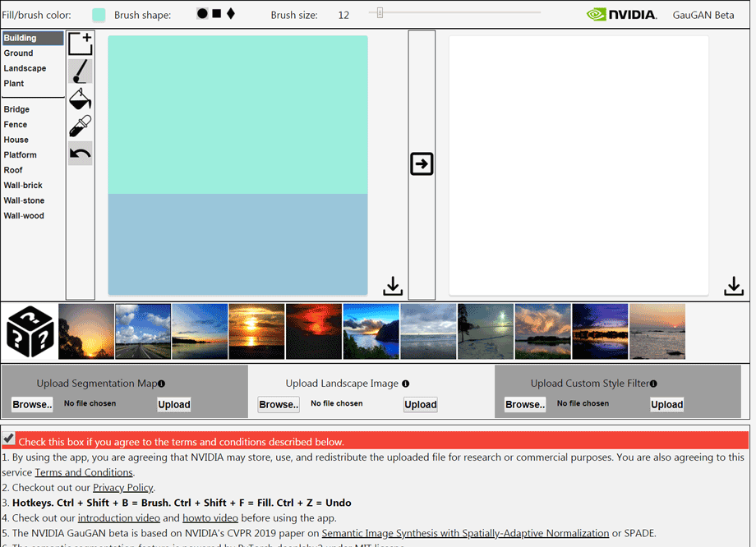Choose the circle brush shape
The width and height of the screenshot is (756, 547).
pos(202,14)
